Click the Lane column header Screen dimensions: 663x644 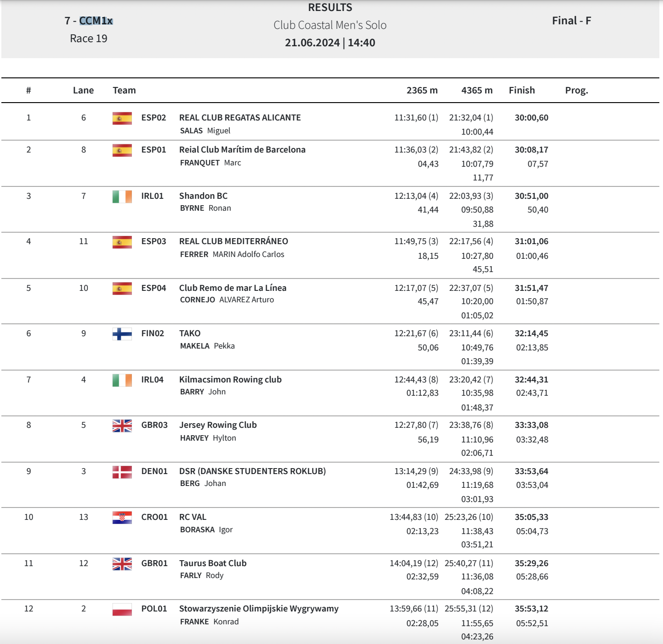(83, 90)
